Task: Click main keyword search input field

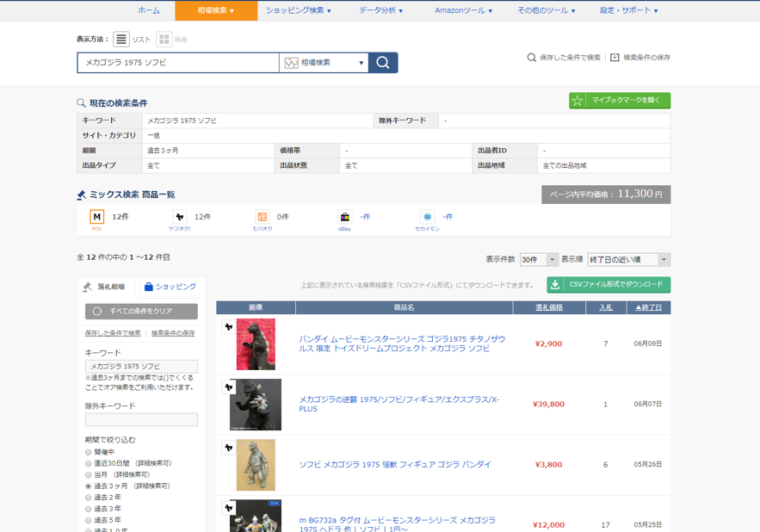Action: coord(178,63)
